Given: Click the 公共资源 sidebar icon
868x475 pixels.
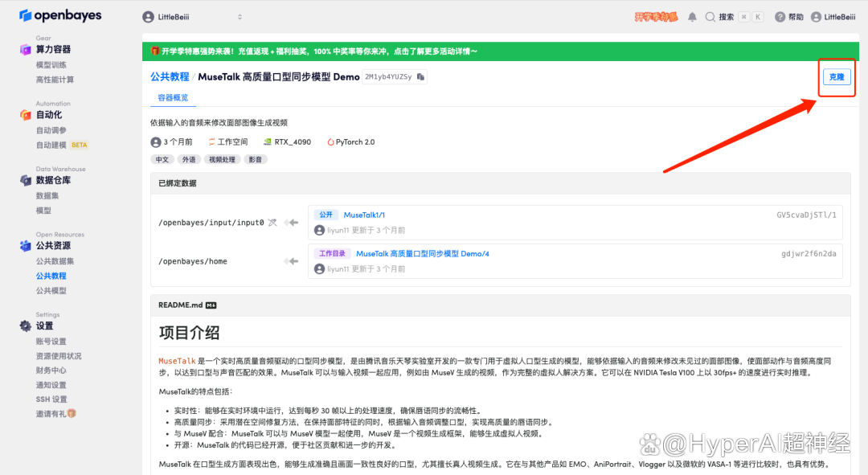Looking at the screenshot, I should coord(26,245).
